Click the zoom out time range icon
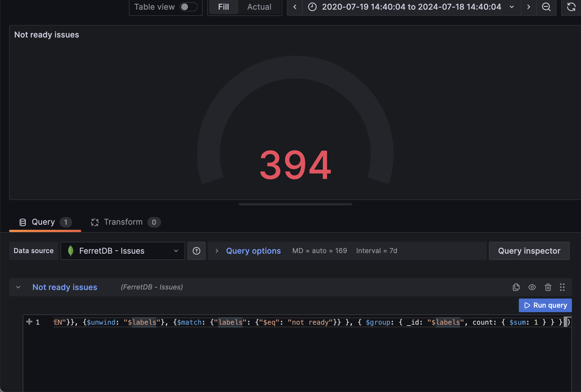The image size is (581, 392). tap(546, 7)
